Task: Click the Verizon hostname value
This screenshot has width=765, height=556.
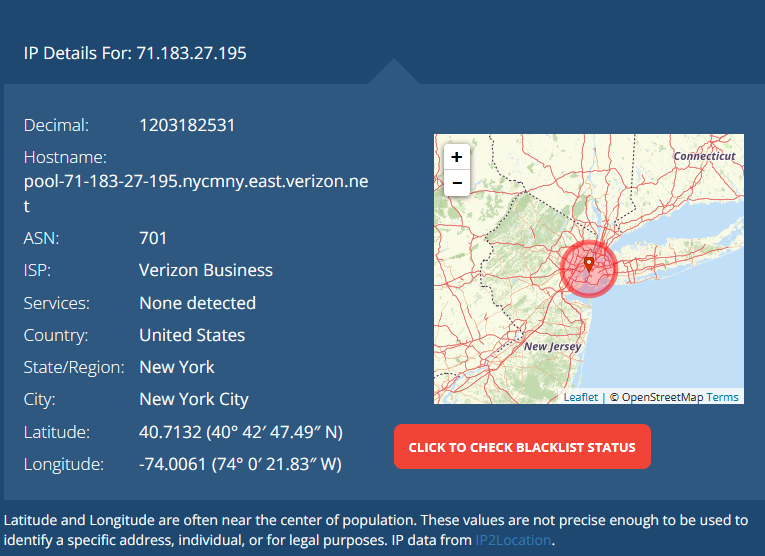Action: pyautogui.click(x=196, y=182)
